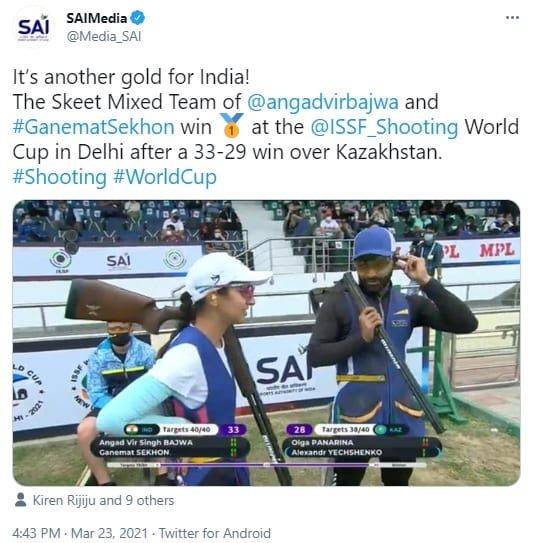The image size is (533, 543).
Task: Open the #GanematSekhon hashtag
Action: click(94, 127)
